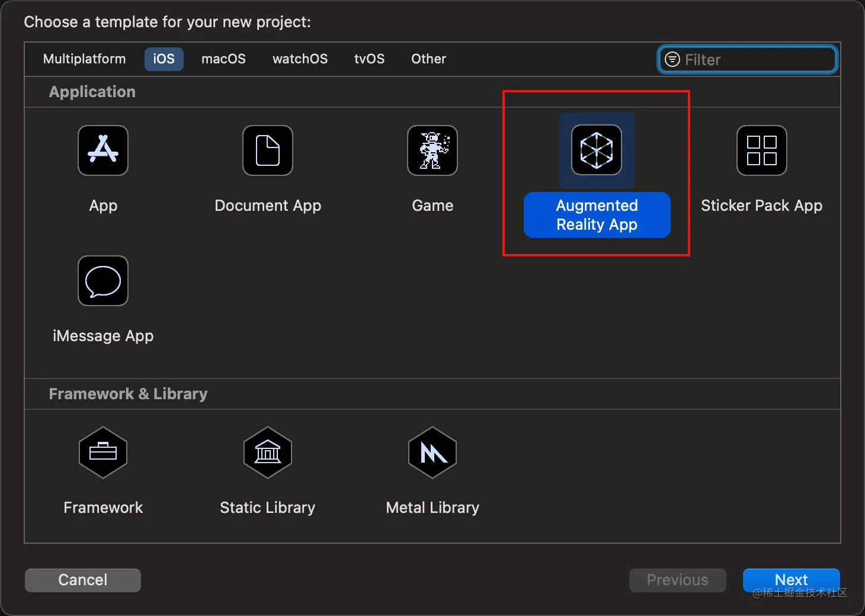Pick the Framework toolbox icon
The height and width of the screenshot is (616, 865).
point(103,453)
